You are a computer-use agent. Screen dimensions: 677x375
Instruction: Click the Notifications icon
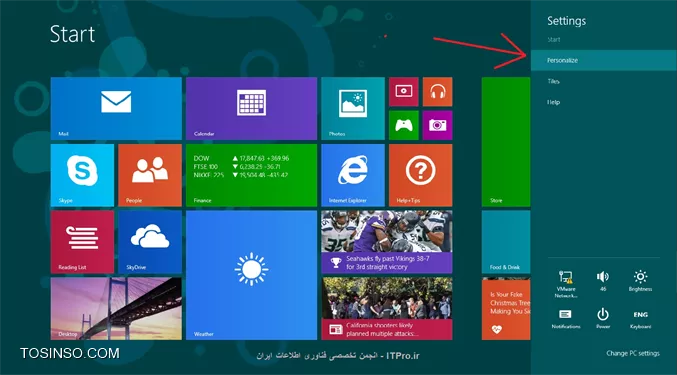(566, 319)
